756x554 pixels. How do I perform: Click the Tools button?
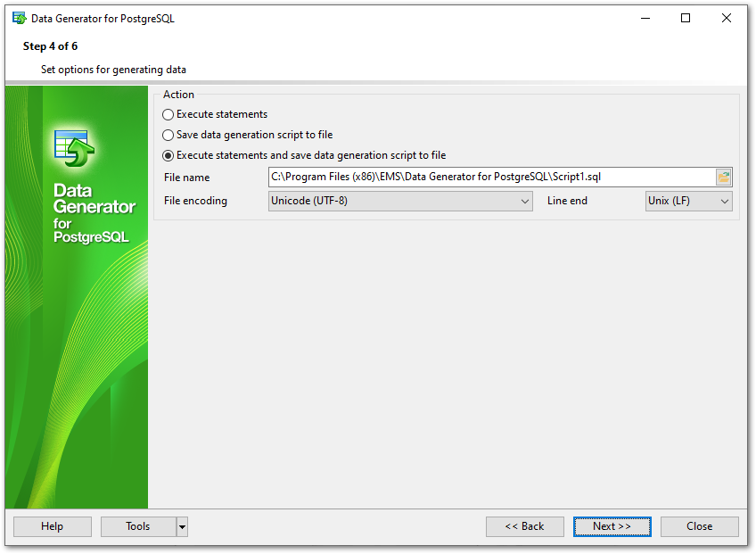138,526
